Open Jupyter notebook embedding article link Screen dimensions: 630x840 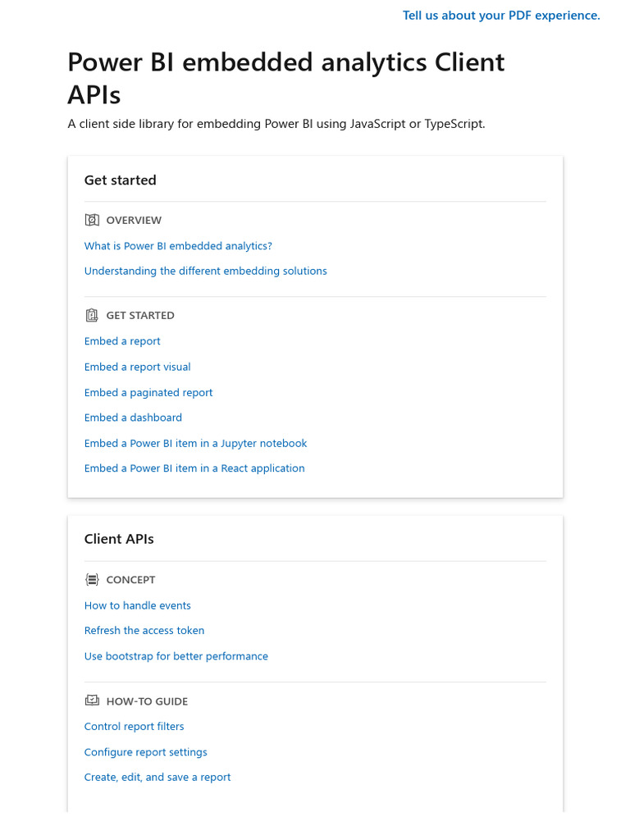tap(195, 444)
